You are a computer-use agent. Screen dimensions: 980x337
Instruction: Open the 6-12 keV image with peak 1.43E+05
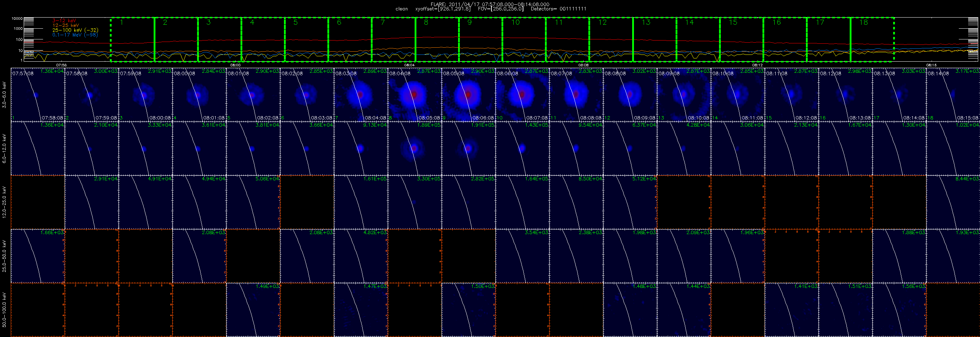point(522,148)
